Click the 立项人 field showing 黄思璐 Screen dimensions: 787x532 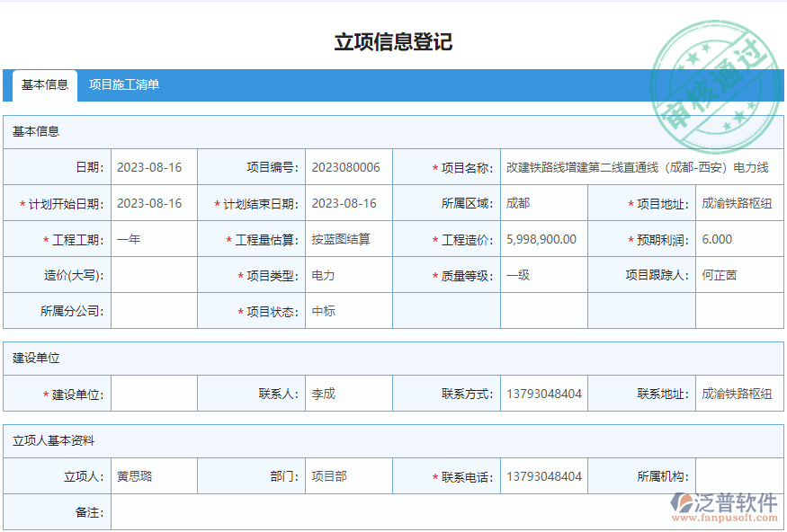click(x=153, y=475)
